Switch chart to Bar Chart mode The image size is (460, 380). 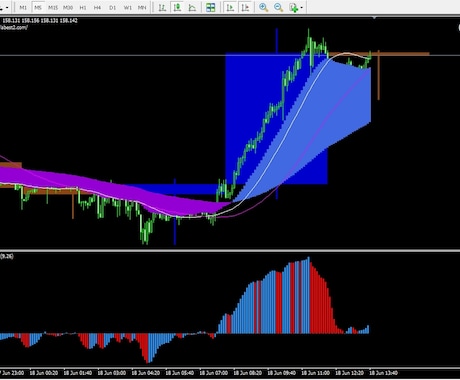tap(162, 7)
